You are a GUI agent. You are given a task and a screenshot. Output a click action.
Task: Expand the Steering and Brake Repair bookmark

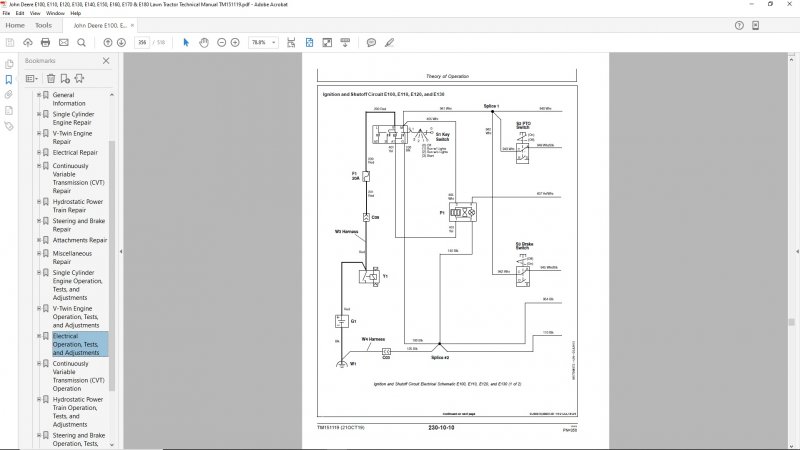point(39,221)
